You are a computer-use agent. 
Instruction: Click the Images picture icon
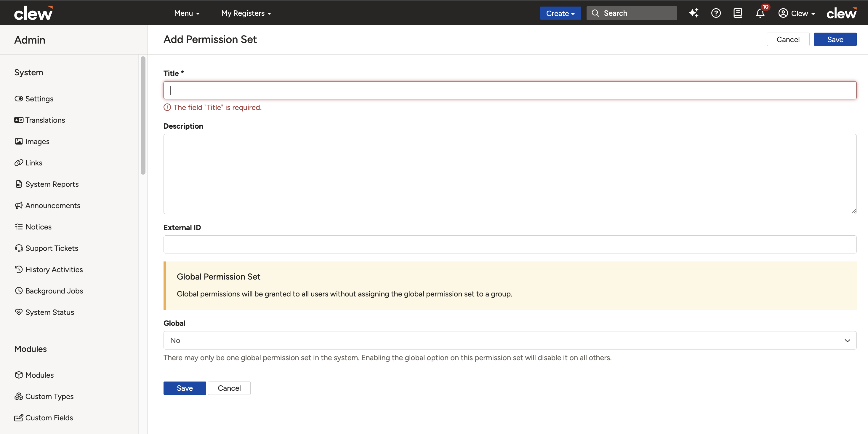tap(19, 141)
